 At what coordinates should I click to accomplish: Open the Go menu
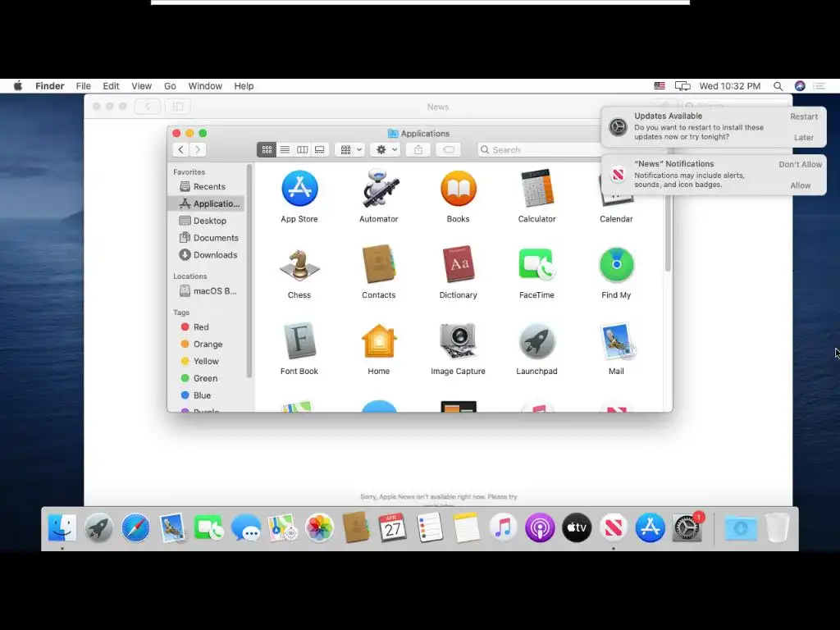pyautogui.click(x=170, y=86)
